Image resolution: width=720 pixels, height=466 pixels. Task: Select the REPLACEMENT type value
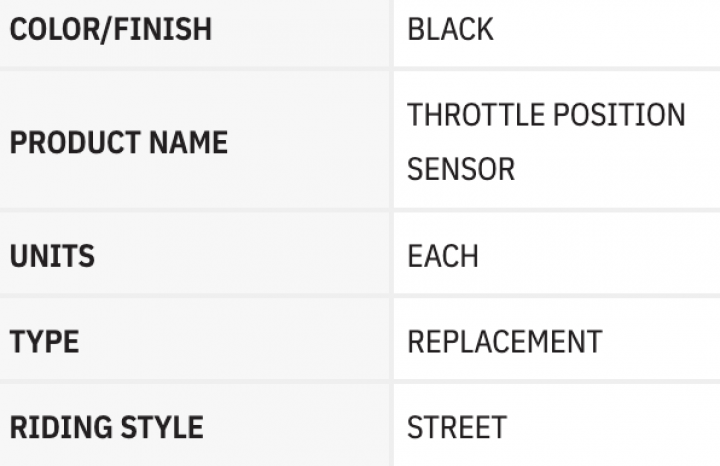505,342
